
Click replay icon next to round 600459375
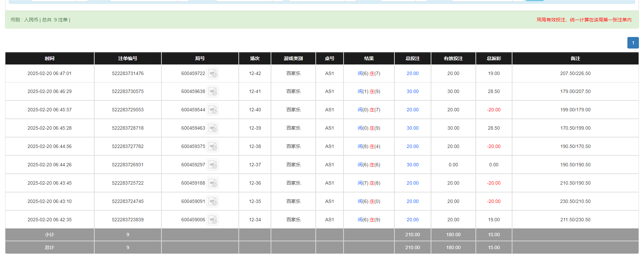tap(213, 147)
